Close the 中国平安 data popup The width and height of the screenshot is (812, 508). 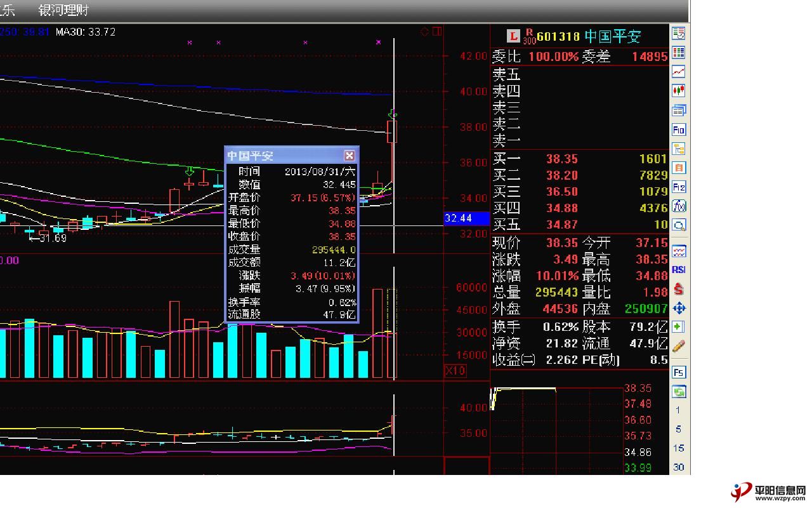pos(349,155)
